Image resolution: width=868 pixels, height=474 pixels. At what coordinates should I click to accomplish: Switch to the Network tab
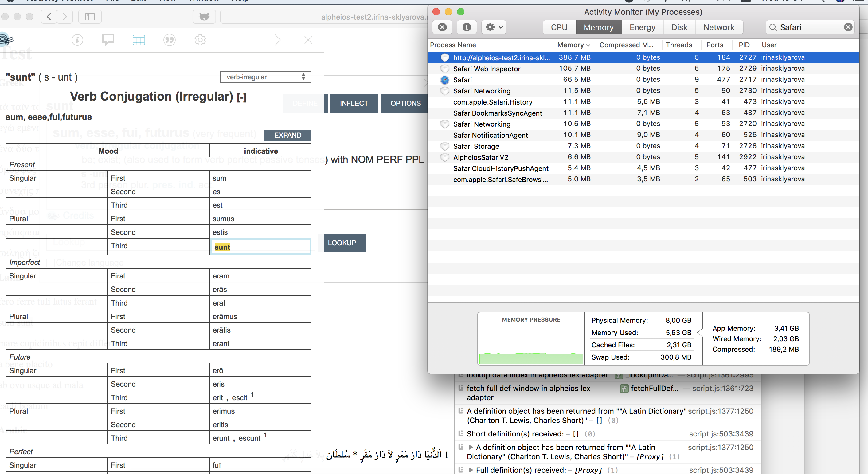pyautogui.click(x=719, y=27)
